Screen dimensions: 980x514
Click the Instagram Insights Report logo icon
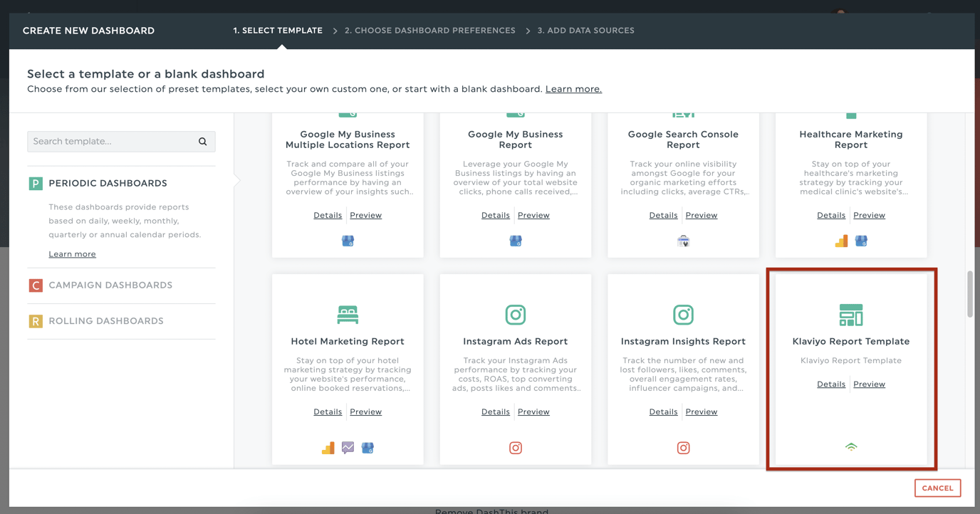[683, 314]
